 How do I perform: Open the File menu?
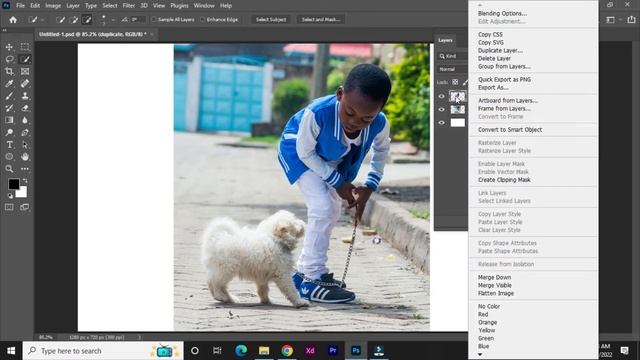20,6
